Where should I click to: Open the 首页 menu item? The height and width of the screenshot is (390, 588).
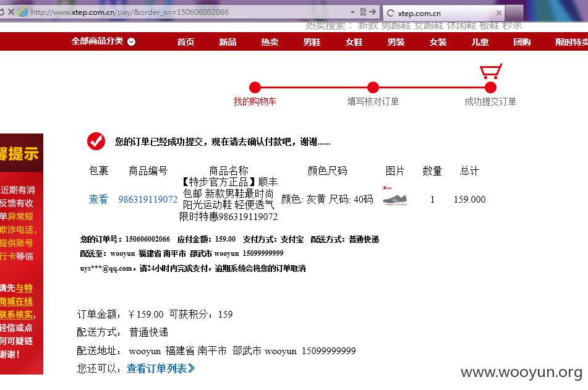coord(185,41)
